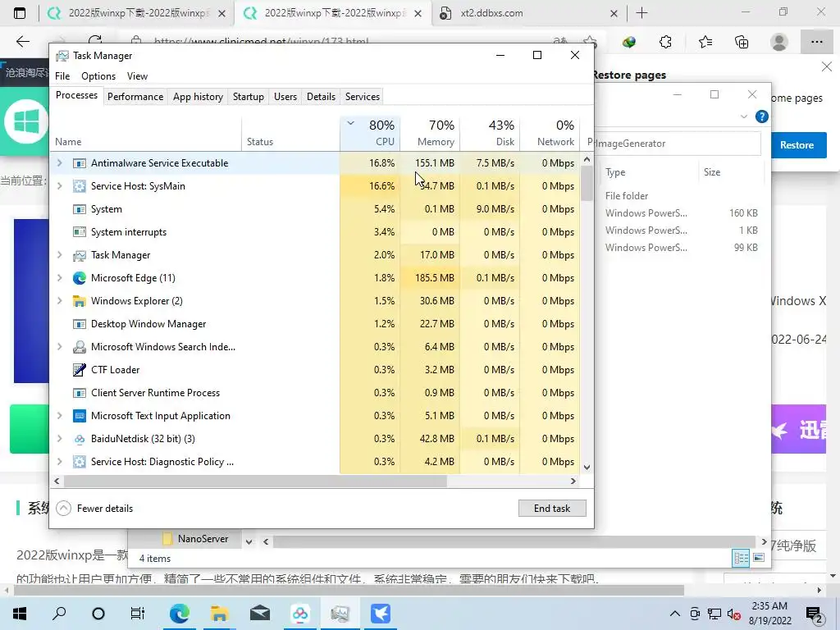Sort processes by Memory column header
The image size is (840, 630).
click(x=430, y=134)
